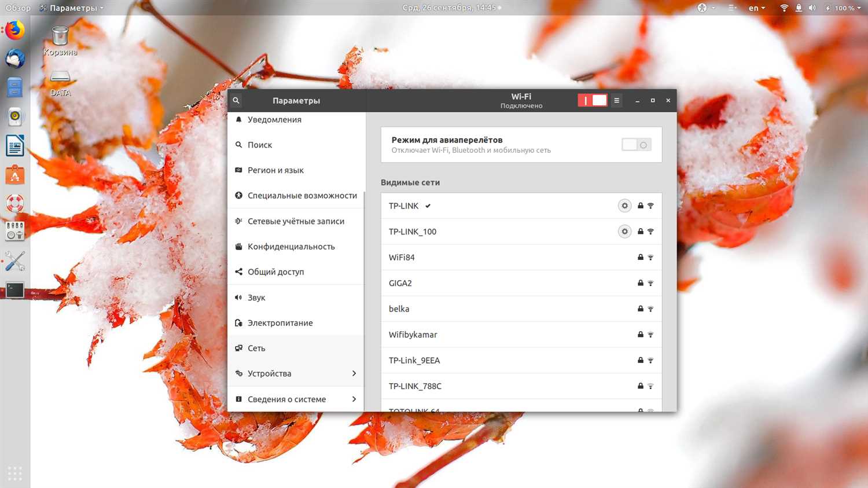Open Thunderbird mail from the dock

point(15,58)
